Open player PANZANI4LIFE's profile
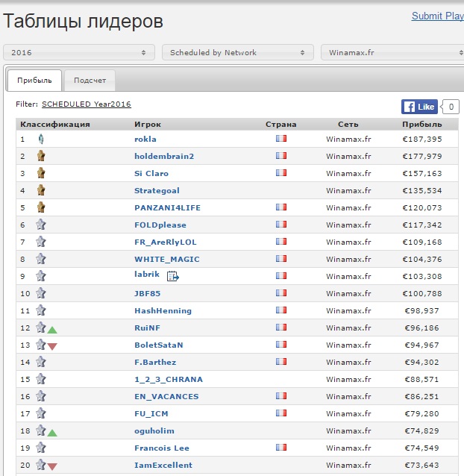 (x=168, y=207)
